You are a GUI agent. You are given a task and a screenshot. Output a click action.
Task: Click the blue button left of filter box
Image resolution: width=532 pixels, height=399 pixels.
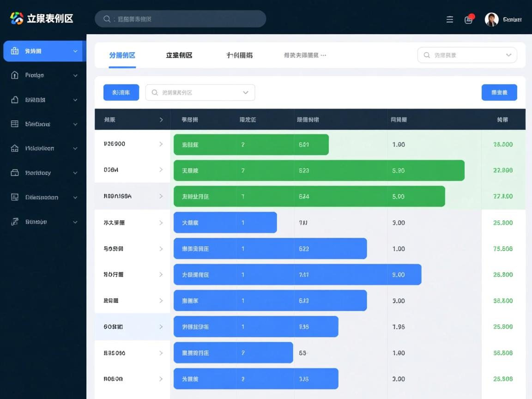(x=121, y=92)
